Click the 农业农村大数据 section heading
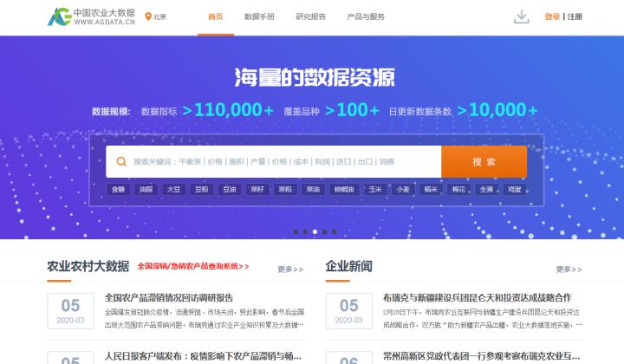The width and height of the screenshot is (624, 364). click(88, 266)
